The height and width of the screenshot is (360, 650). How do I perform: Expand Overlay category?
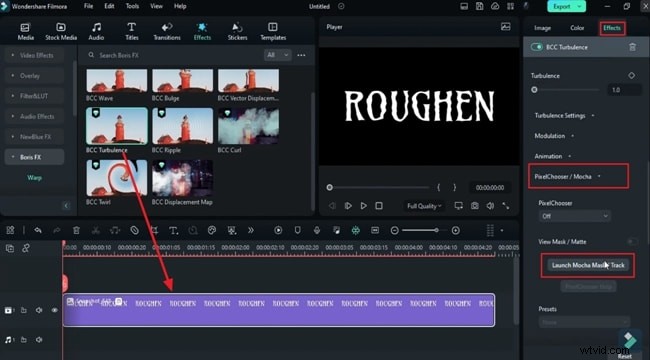[x=34, y=75]
